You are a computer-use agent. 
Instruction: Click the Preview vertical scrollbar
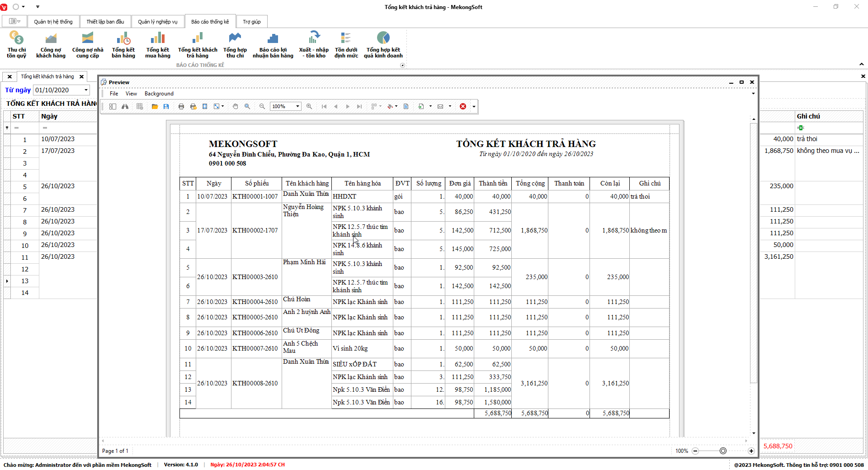753,253
